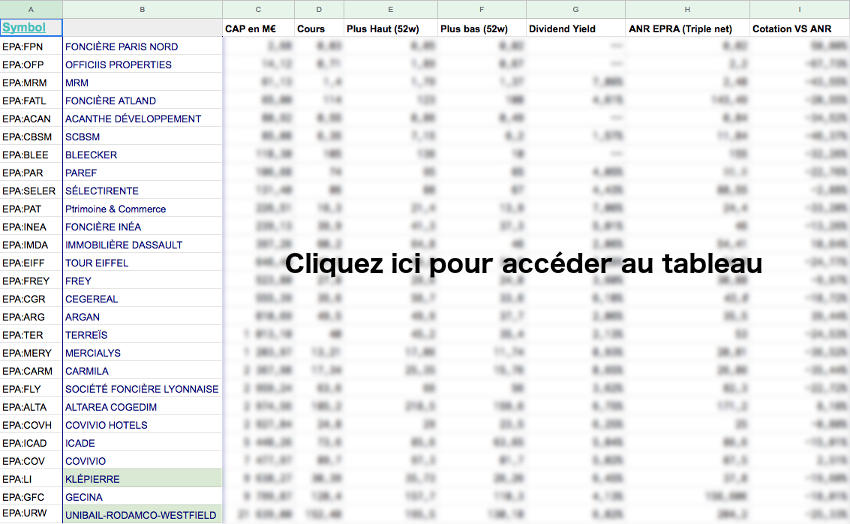
Task: Click the UNIBAIL-RODAMCO-WESTFIELD cell
Action: pos(140,515)
